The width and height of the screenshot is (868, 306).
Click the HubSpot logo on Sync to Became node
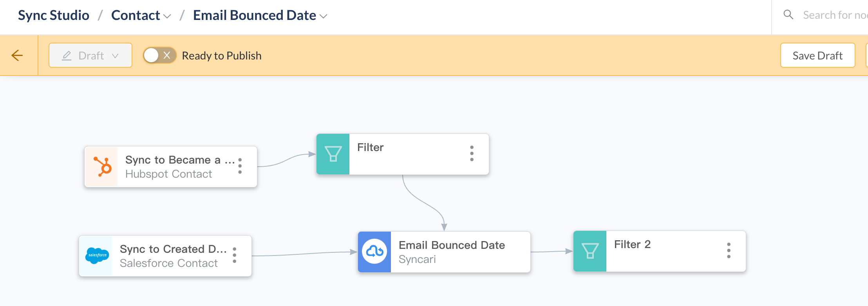pos(102,167)
